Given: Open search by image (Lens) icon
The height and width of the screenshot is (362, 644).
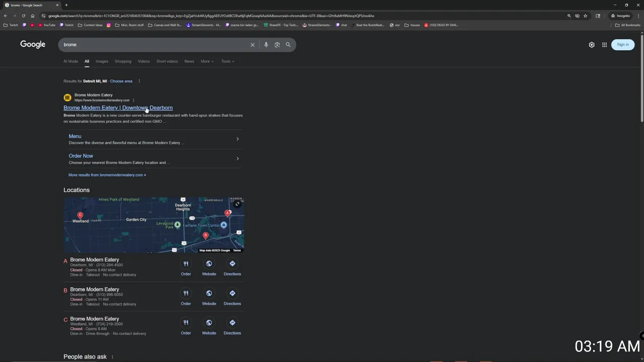Looking at the screenshot, I should 277,45.
